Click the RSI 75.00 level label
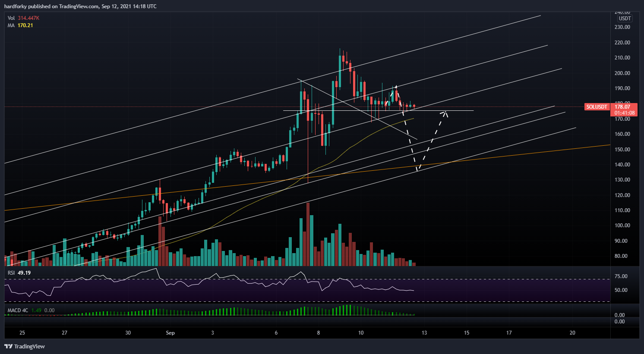 coord(621,276)
